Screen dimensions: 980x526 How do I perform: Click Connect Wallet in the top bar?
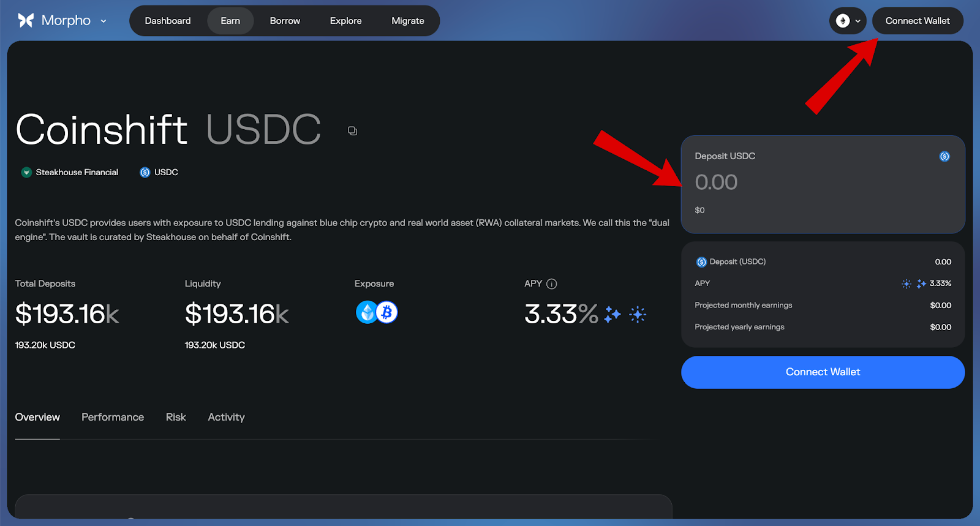(918, 21)
